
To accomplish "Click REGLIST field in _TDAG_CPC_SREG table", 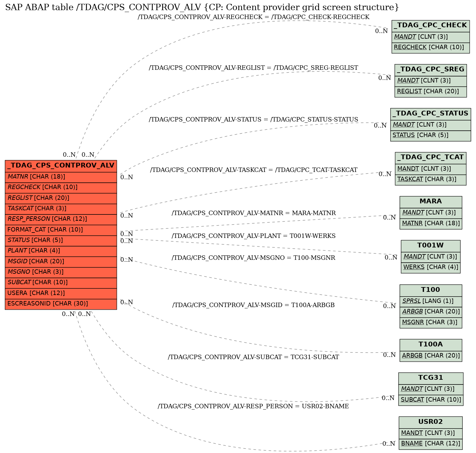I will pos(431,92).
